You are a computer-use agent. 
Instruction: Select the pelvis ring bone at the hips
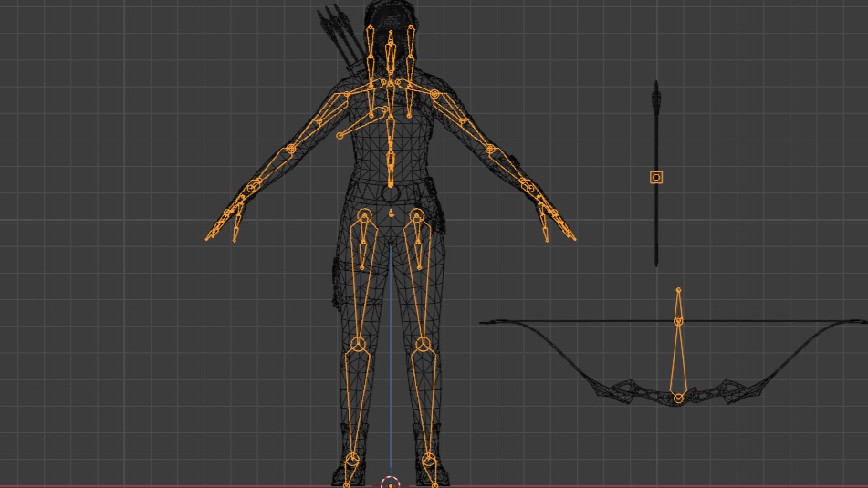[391, 194]
